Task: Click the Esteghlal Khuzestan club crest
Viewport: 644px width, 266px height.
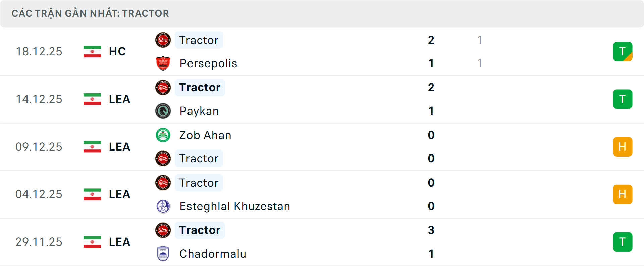Action: point(163,206)
